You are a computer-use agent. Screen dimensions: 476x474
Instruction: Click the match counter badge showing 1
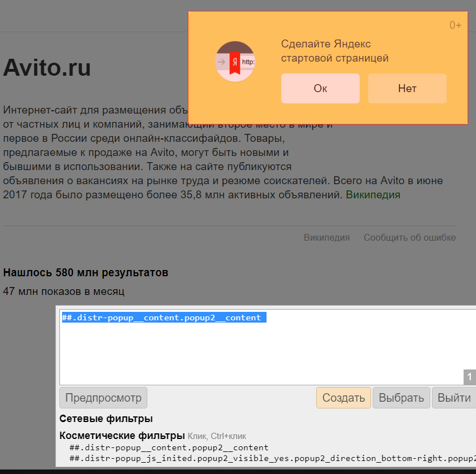coord(470,377)
